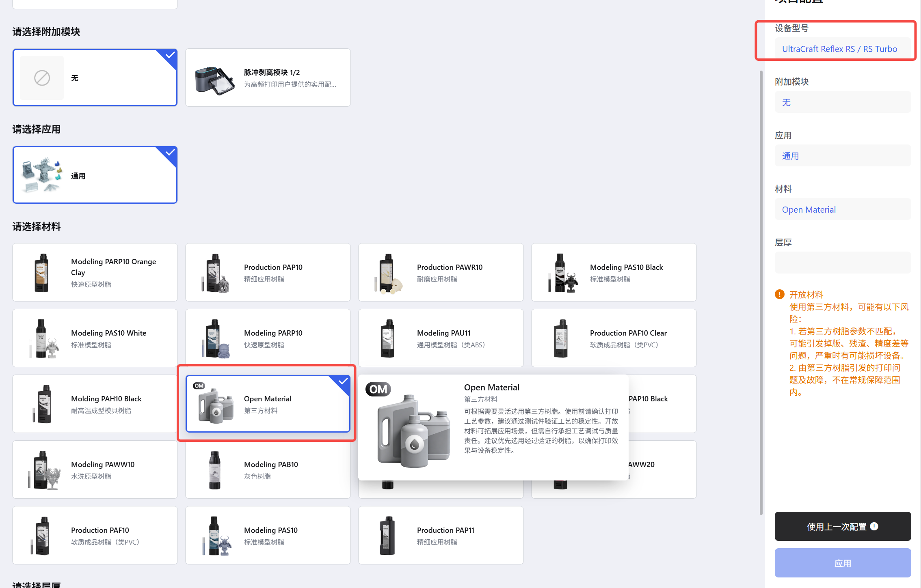Click the bottle image of Production PAF10 软质成品树脂（类PVC）
Screen dimensions: 921x588
41,536
